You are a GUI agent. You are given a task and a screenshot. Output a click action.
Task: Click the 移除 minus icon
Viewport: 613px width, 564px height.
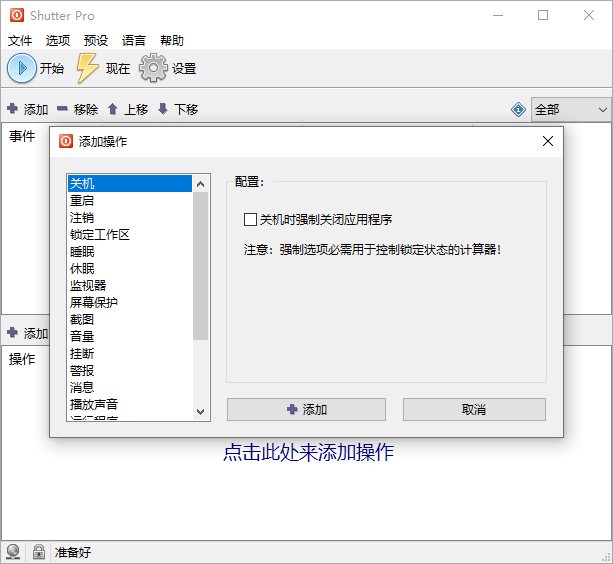click(x=62, y=109)
